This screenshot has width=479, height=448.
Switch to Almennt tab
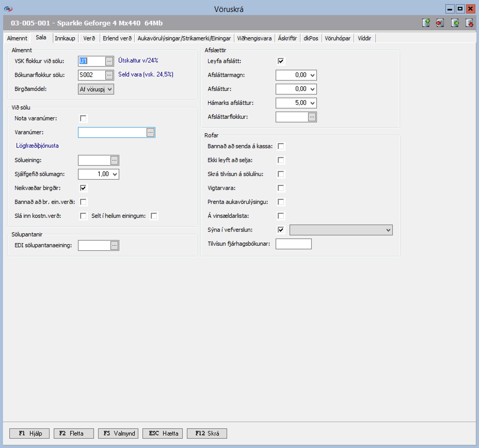tap(17, 38)
